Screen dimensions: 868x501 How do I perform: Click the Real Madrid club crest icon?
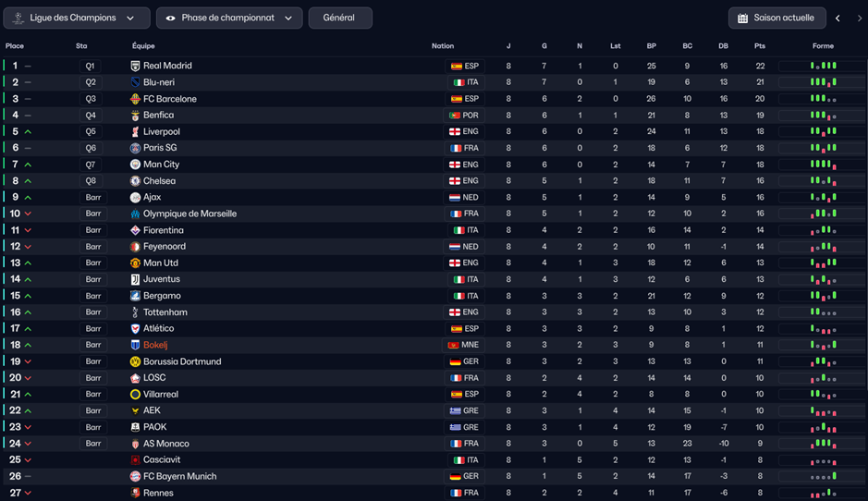[x=136, y=67]
